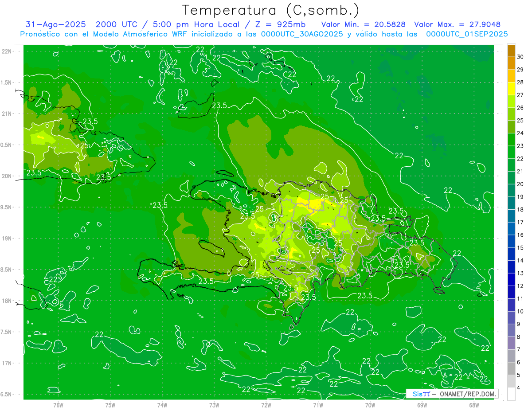
Task: Click the '70W' longitude axis label
Action: (370, 405)
